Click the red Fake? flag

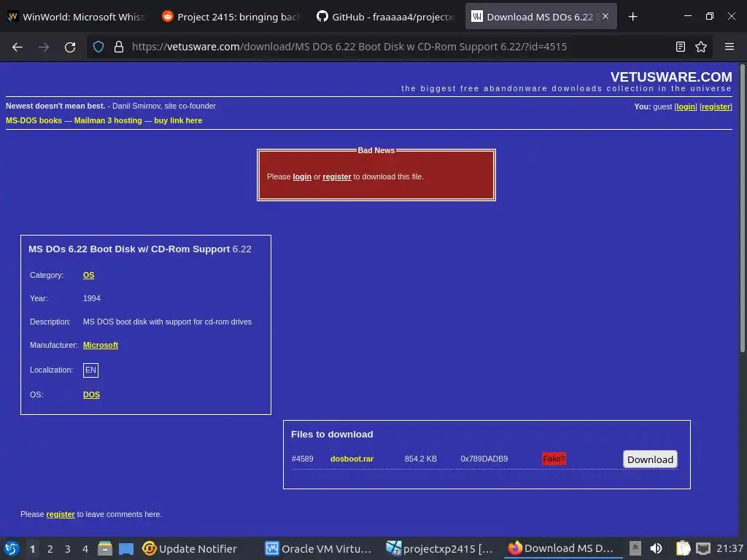[554, 459]
